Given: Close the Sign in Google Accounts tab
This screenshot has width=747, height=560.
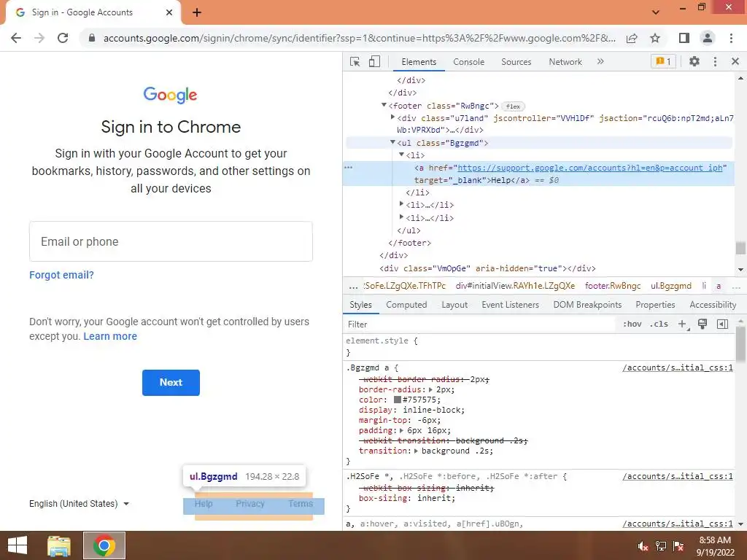Looking at the screenshot, I should 169,12.
